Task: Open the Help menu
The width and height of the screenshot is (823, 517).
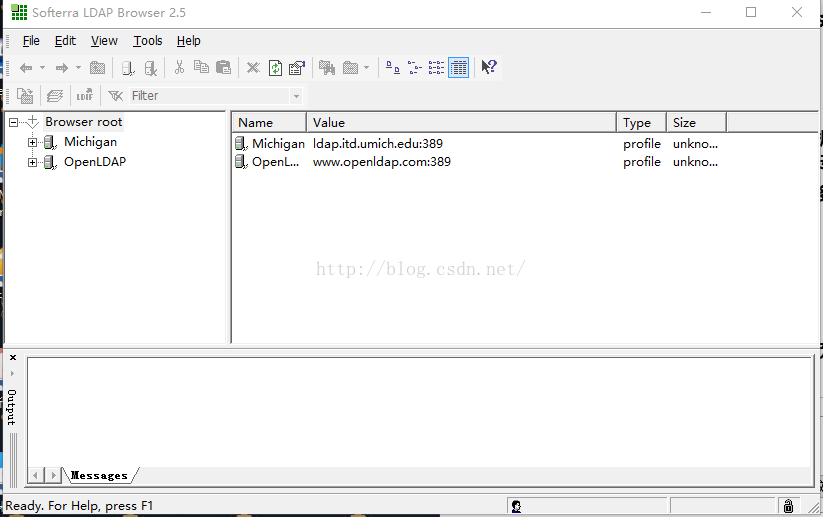Action: tap(188, 41)
